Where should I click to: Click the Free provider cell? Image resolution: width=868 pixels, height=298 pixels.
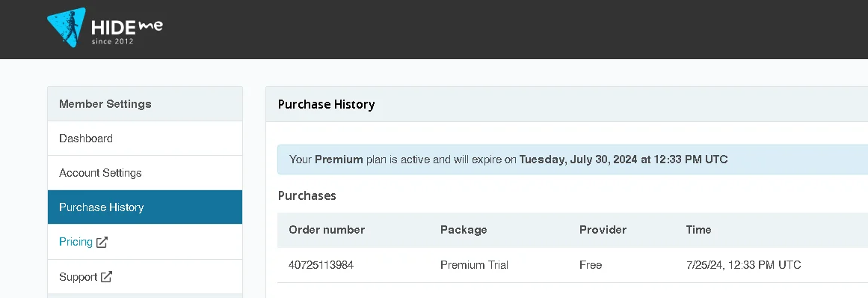point(591,265)
